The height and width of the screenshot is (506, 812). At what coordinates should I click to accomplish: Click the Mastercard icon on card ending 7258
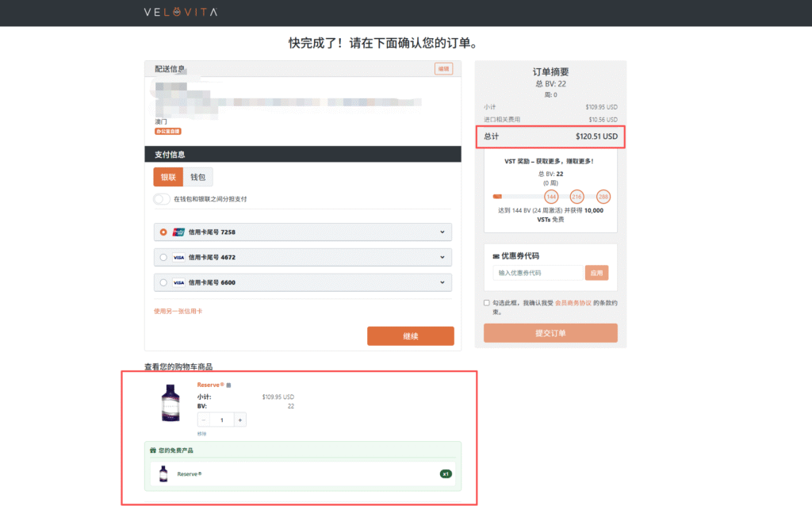tap(178, 232)
